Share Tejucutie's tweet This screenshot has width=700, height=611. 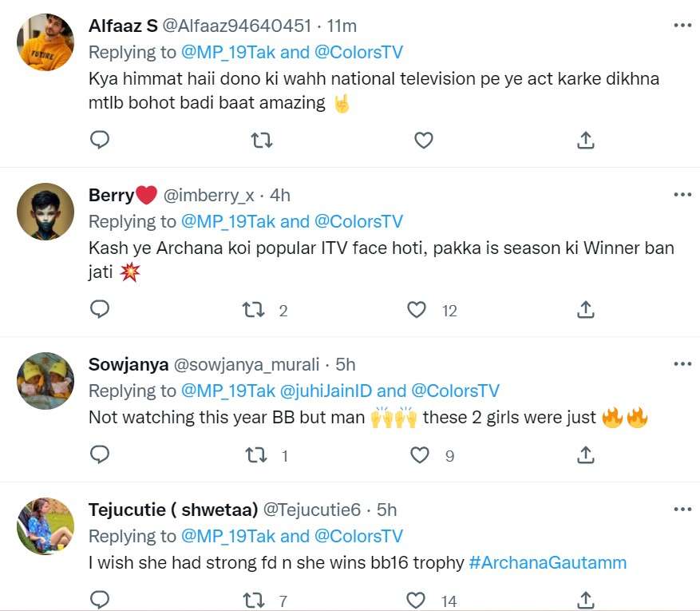point(585,600)
